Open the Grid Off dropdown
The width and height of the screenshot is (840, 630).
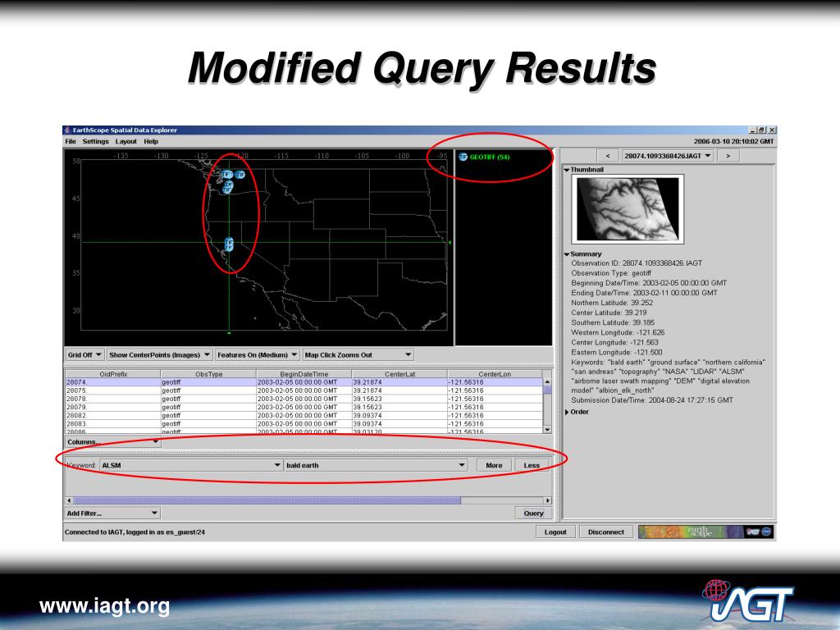pos(84,354)
